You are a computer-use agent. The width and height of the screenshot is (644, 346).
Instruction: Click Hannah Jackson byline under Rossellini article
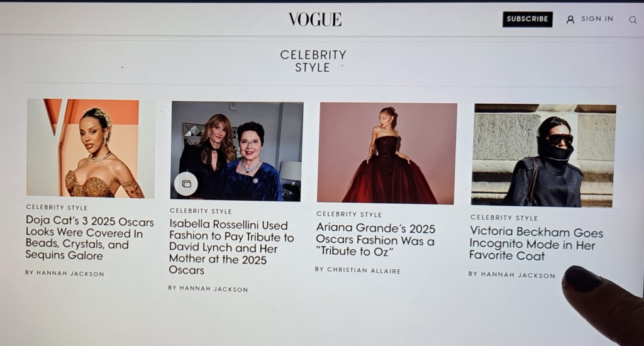coord(208,289)
